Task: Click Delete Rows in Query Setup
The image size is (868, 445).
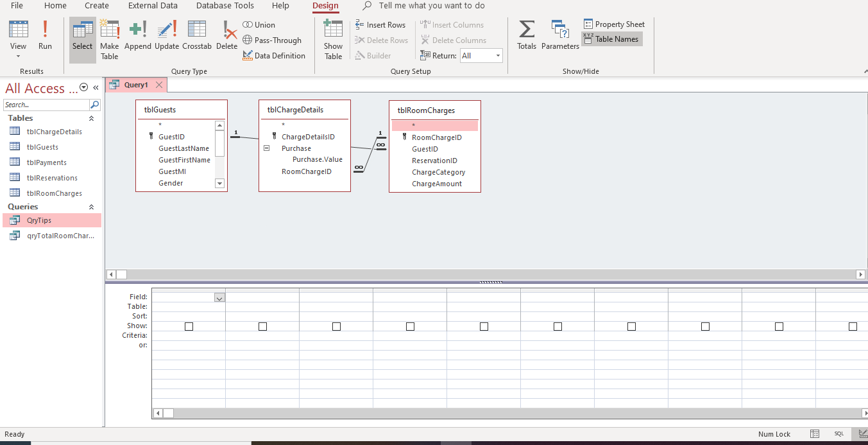Action: [382, 40]
